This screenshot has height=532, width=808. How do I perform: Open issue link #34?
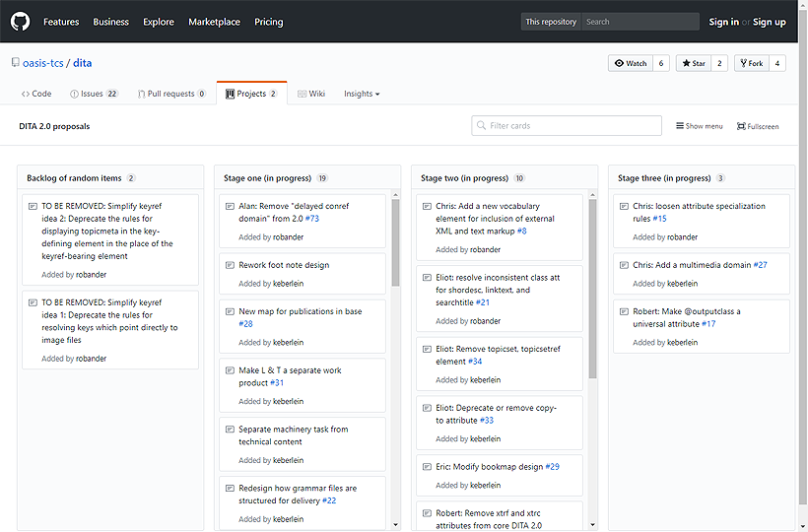(x=475, y=362)
